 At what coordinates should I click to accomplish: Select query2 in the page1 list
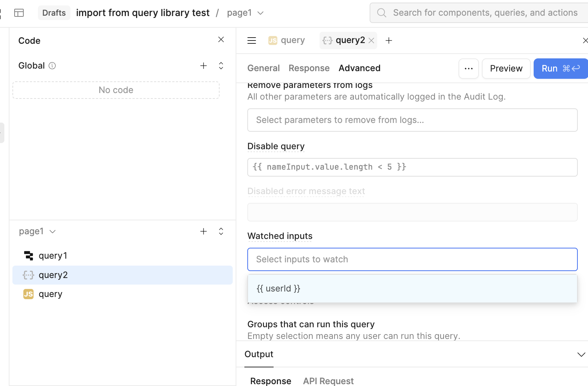click(123, 275)
